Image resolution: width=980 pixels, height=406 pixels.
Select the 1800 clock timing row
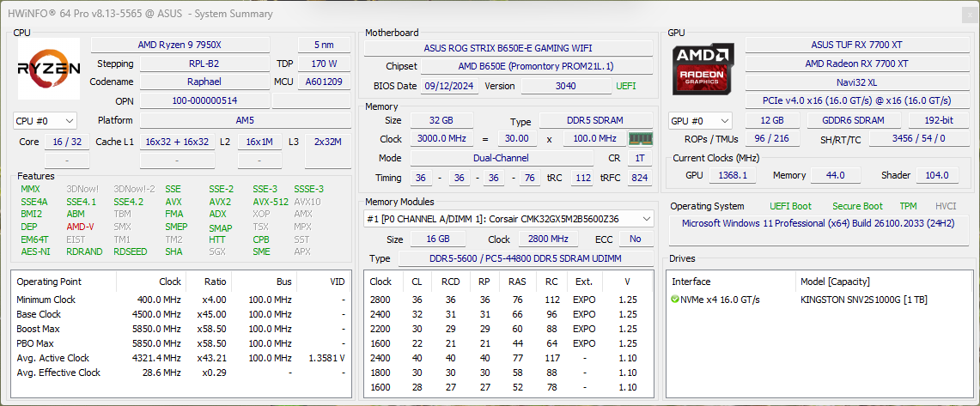click(x=508, y=373)
